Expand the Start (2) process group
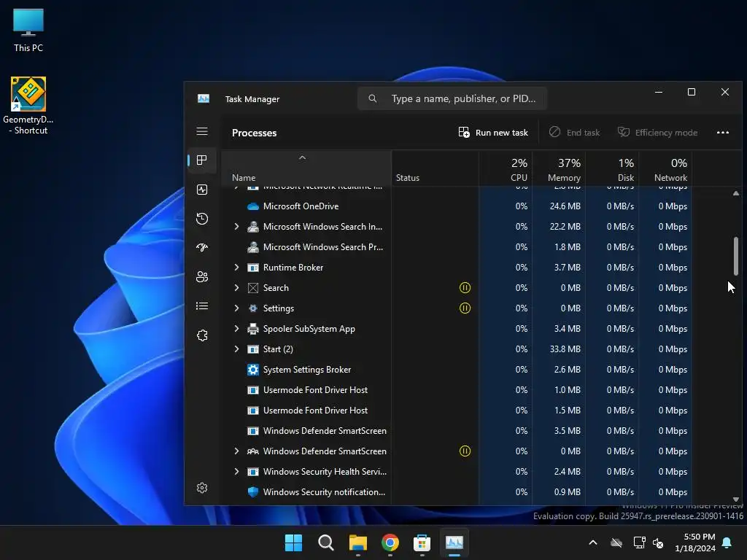Screen dimensions: 747x560 point(236,349)
